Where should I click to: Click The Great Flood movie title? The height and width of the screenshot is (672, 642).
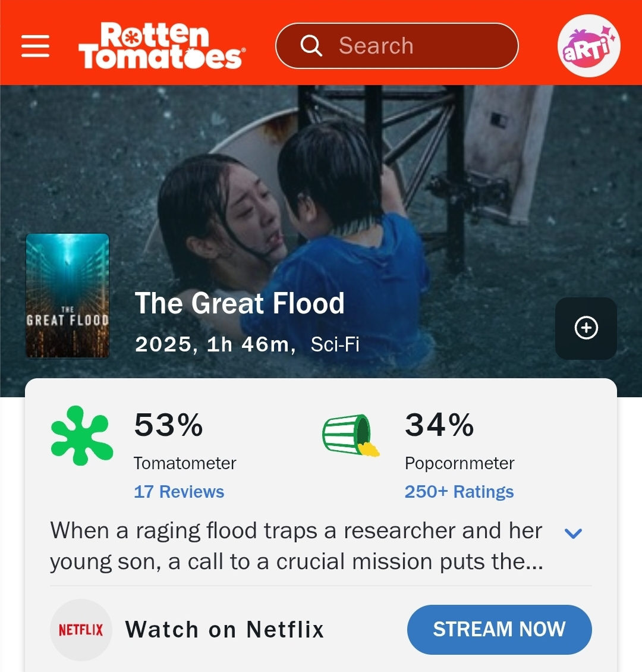pos(240,303)
